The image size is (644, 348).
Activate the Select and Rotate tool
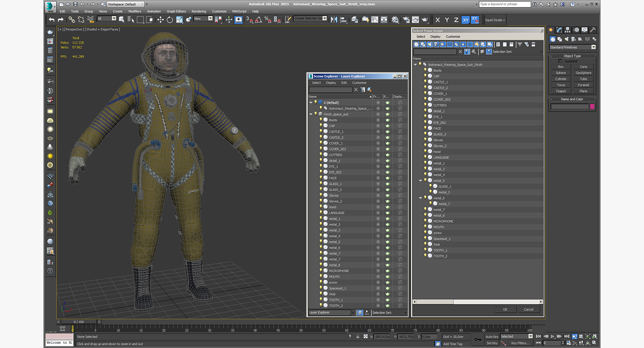pos(170,20)
